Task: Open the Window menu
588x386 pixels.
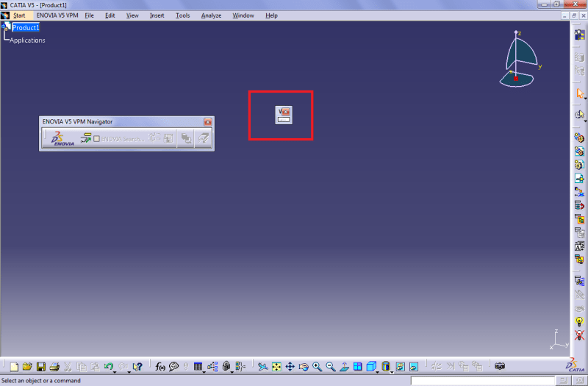Action: click(243, 15)
